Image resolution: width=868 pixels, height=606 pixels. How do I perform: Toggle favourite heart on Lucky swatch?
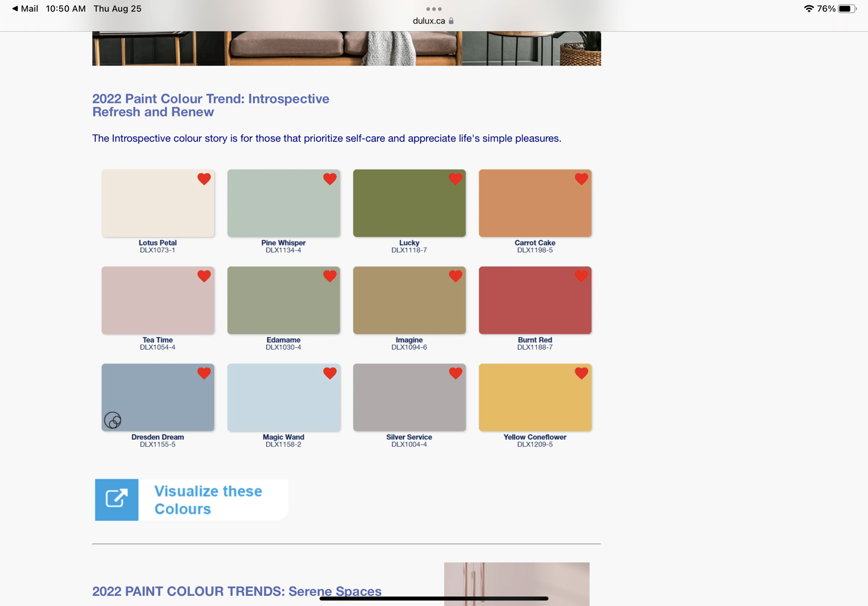455,179
